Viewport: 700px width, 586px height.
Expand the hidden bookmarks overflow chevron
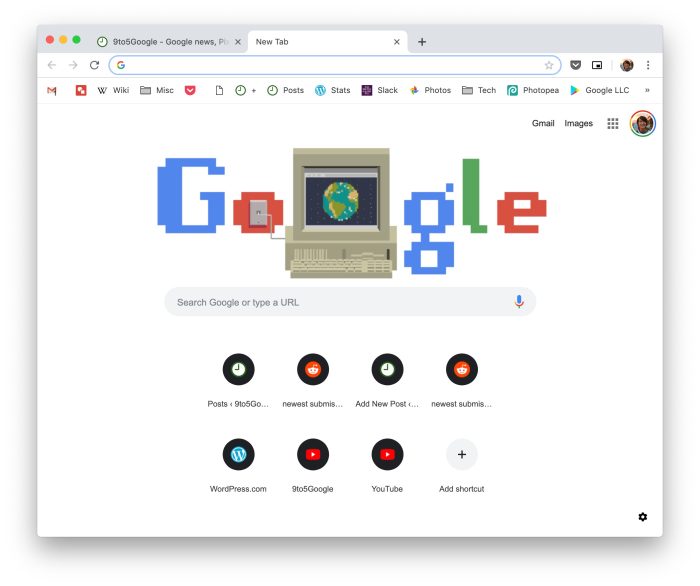click(647, 91)
